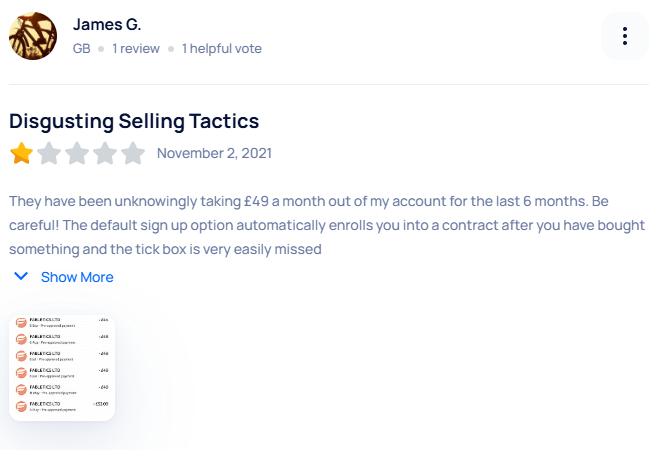Viewport: 660px width, 450px height.
Task: Click the second grey star
Action: [49, 154]
